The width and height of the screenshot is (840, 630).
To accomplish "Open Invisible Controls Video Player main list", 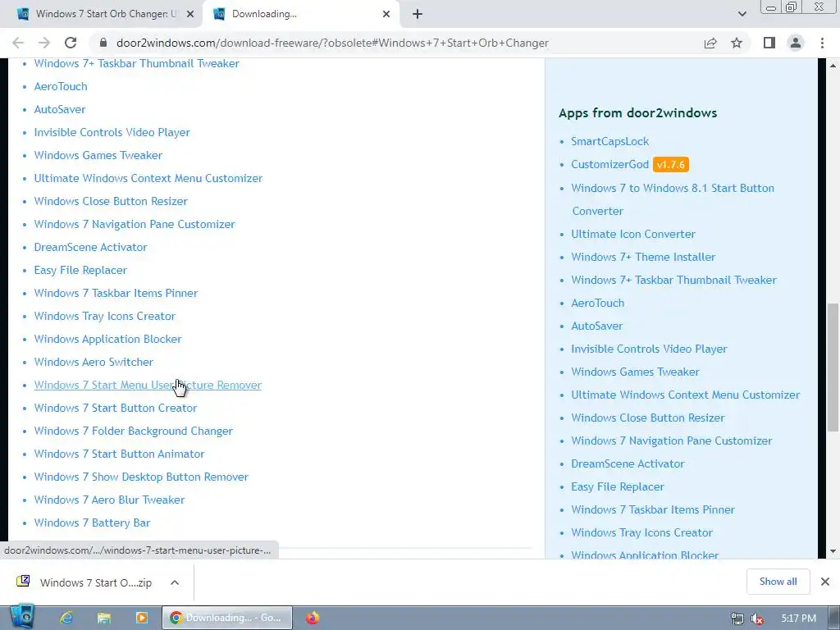I will pyautogui.click(x=112, y=132).
